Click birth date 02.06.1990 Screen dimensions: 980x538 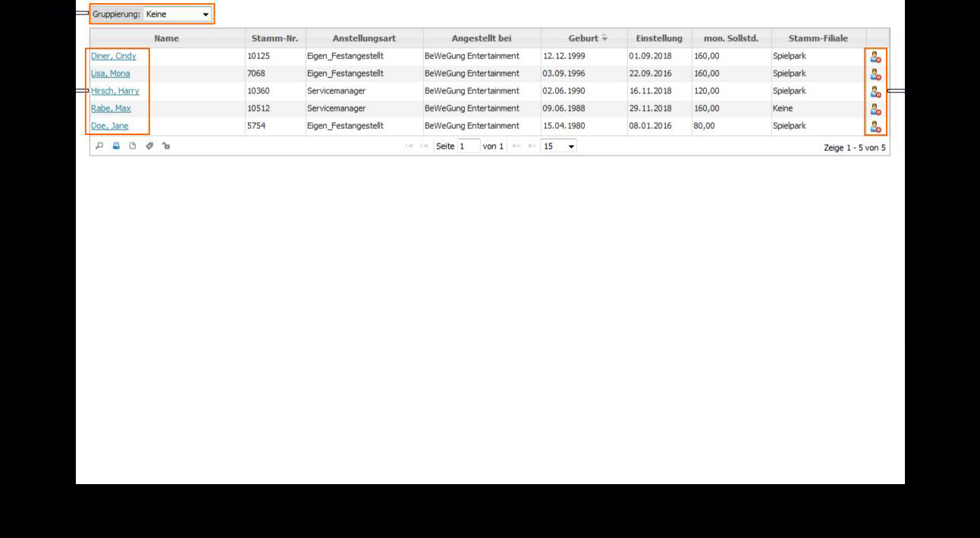coord(564,91)
